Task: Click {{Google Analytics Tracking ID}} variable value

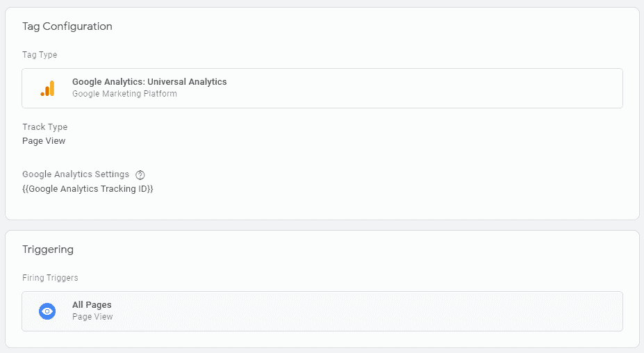Action: click(x=88, y=188)
